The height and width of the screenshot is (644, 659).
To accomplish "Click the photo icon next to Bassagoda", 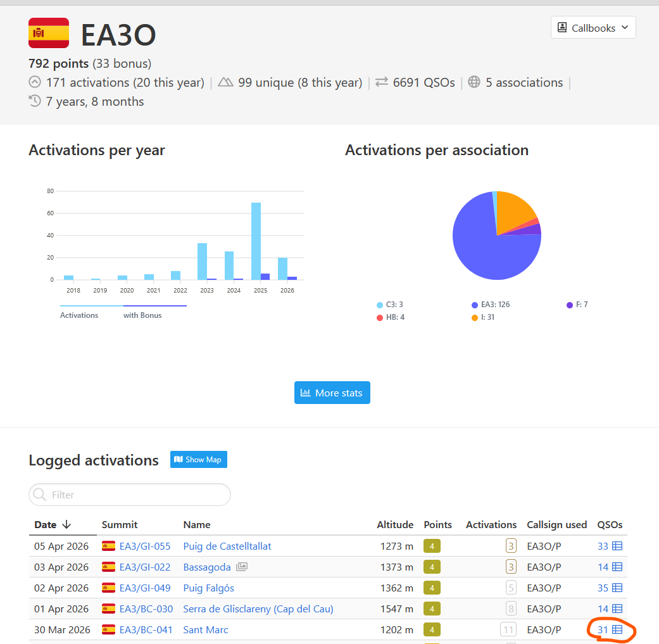I will coord(242,567).
